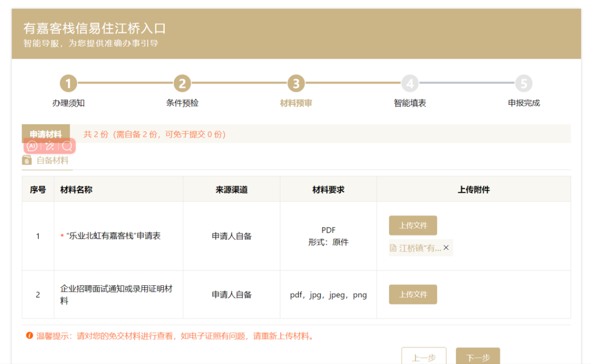Click the 材料预审 step label
Image resolution: width=591 pixels, height=364 pixels.
point(296,103)
